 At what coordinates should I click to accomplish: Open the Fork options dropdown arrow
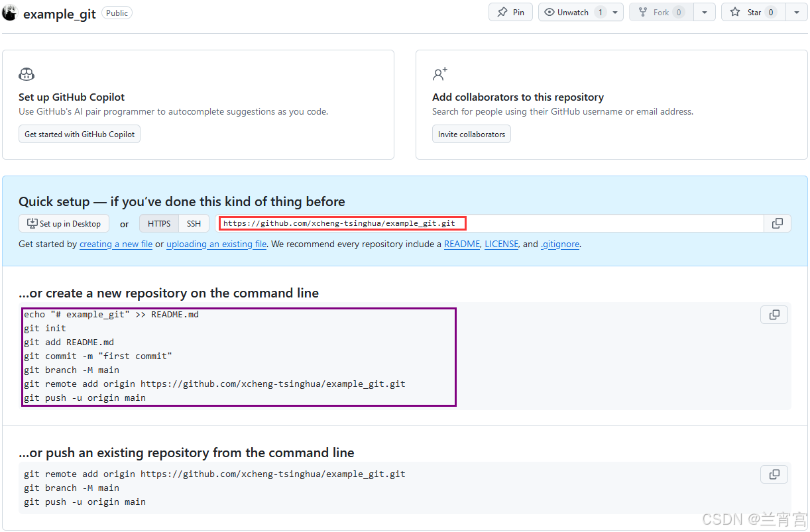(705, 12)
